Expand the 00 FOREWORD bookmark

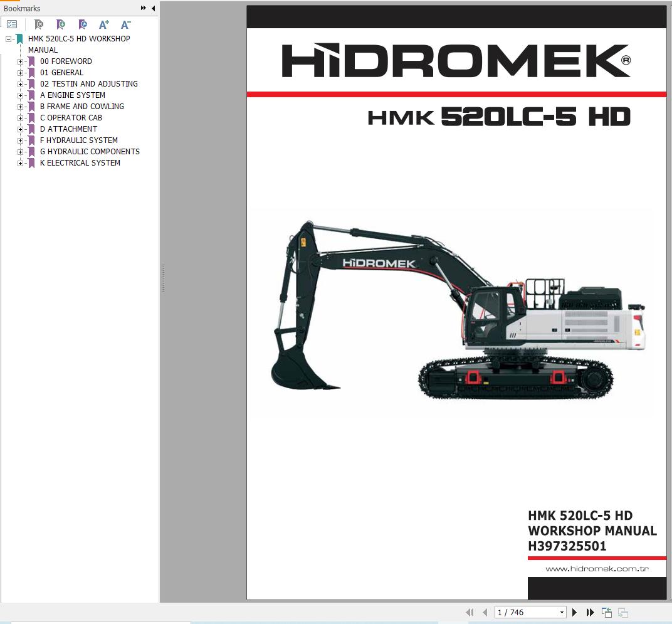20,61
